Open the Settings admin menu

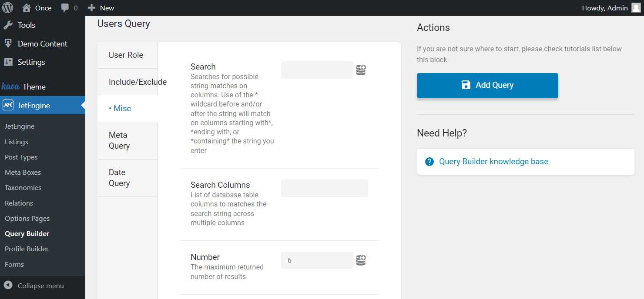point(43,62)
